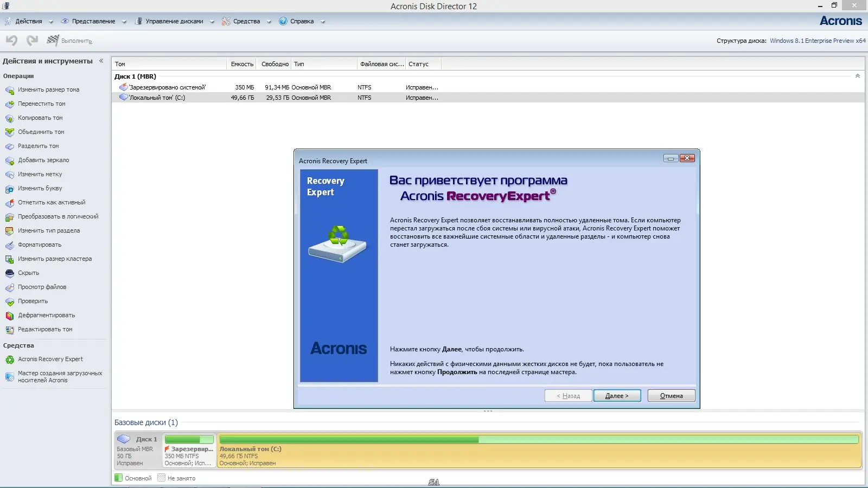Click the Изменить размер тома icon
The height and width of the screenshot is (488, 868).
(10, 90)
